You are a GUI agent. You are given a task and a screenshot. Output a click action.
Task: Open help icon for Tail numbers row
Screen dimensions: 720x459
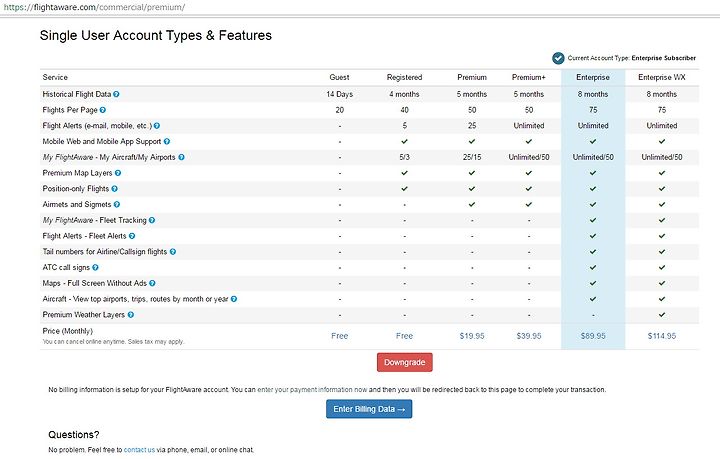pos(173,252)
